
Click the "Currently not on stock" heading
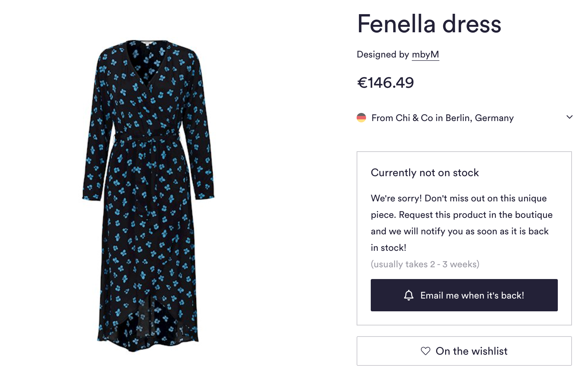(425, 172)
